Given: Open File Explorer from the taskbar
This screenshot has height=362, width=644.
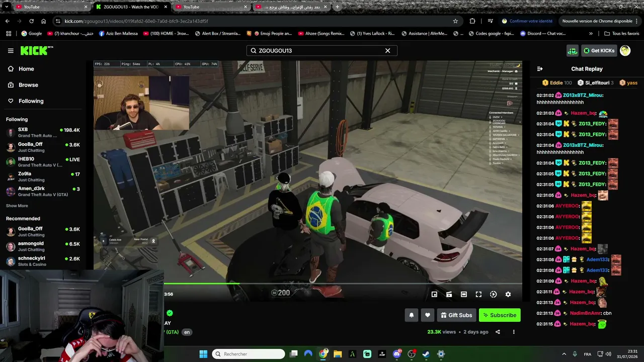Looking at the screenshot, I should pyautogui.click(x=338, y=354).
